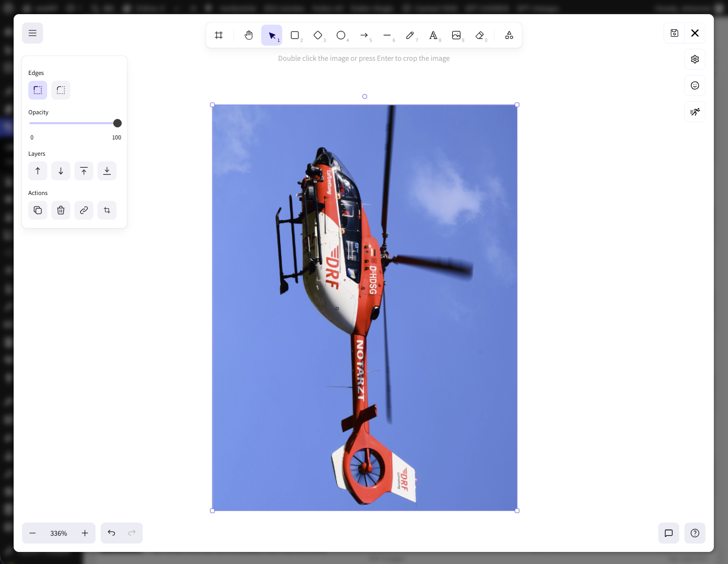Add a link to the image
The image size is (728, 564).
[x=84, y=210]
